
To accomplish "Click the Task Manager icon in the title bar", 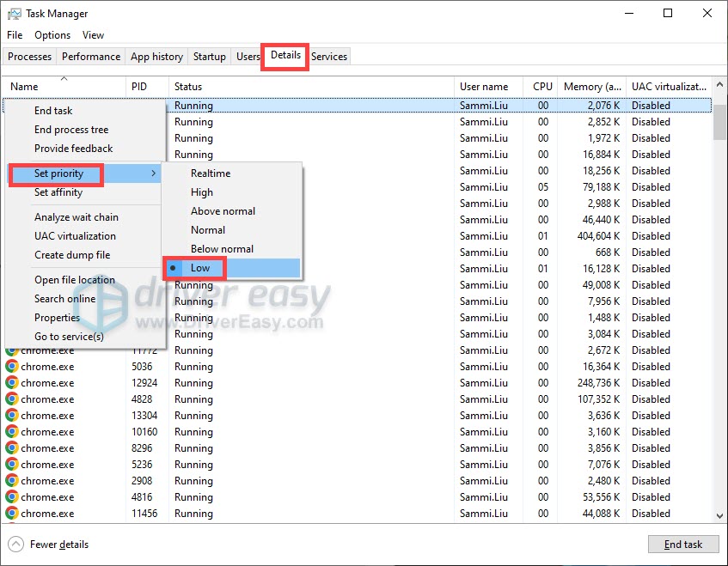I will (x=12, y=13).
